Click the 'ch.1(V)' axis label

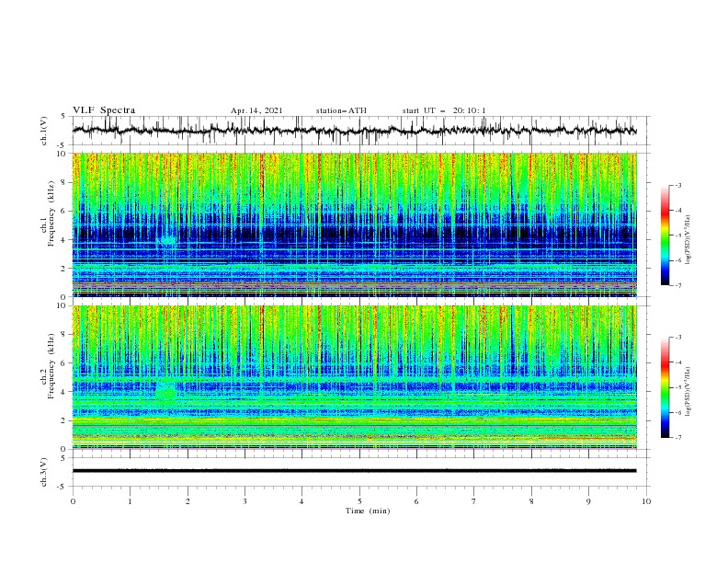coord(44,131)
